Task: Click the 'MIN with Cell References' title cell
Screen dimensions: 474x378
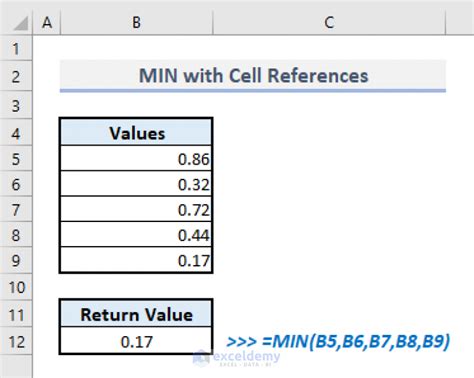Action: 253,75
